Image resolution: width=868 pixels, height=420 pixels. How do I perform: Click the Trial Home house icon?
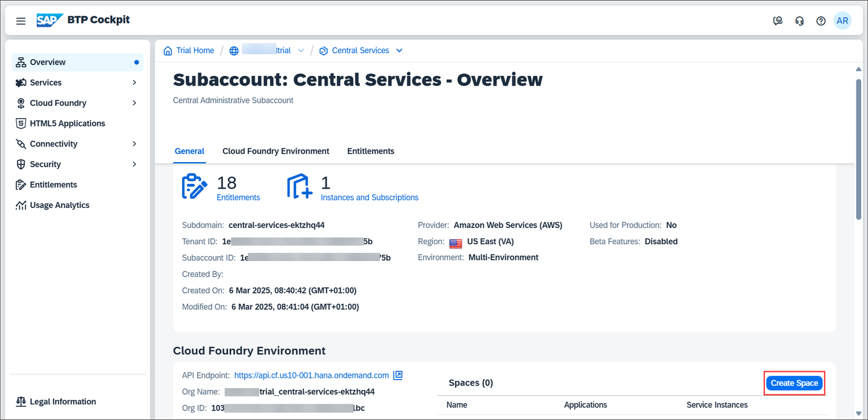(168, 51)
